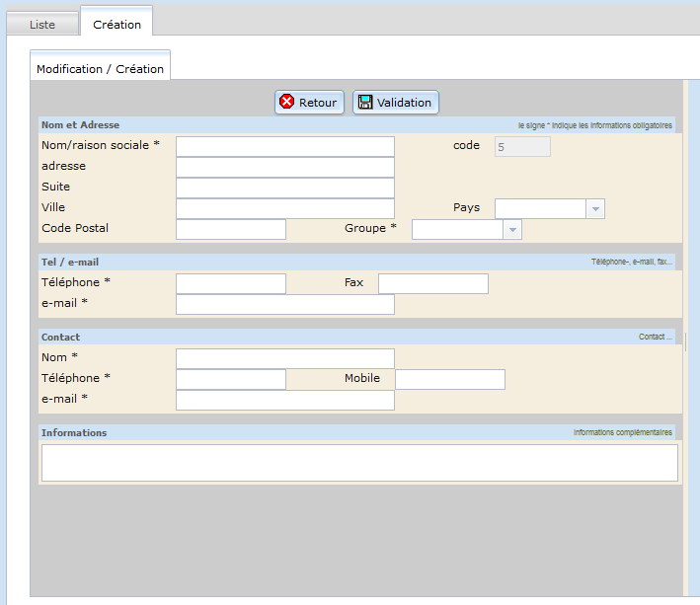Click the Code Postal field
Image resolution: width=700 pixels, height=605 pixels.
pyautogui.click(x=230, y=229)
